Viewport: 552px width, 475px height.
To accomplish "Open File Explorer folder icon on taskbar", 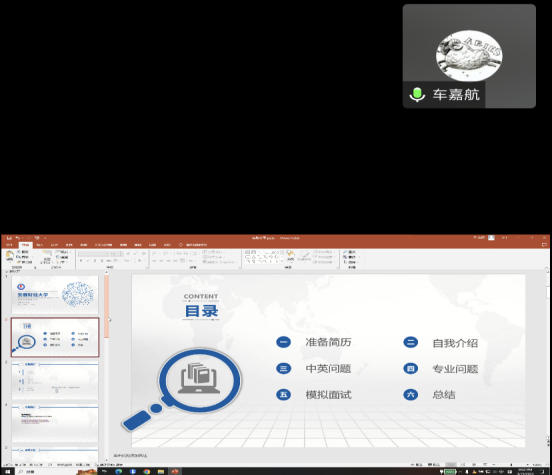I will click(x=161, y=471).
